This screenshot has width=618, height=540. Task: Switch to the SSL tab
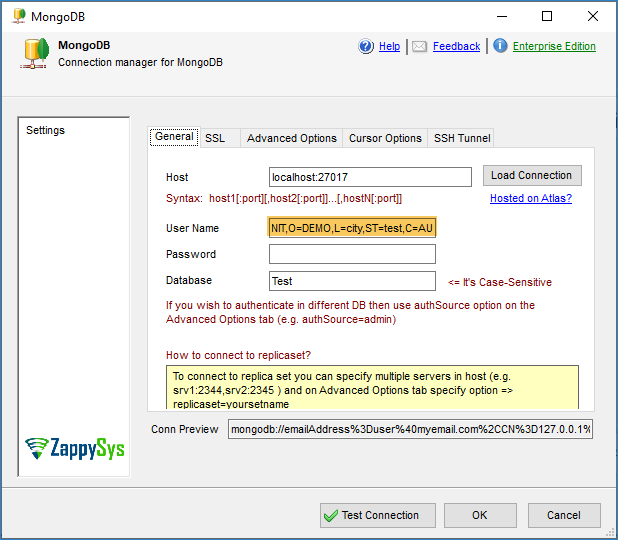click(x=215, y=138)
